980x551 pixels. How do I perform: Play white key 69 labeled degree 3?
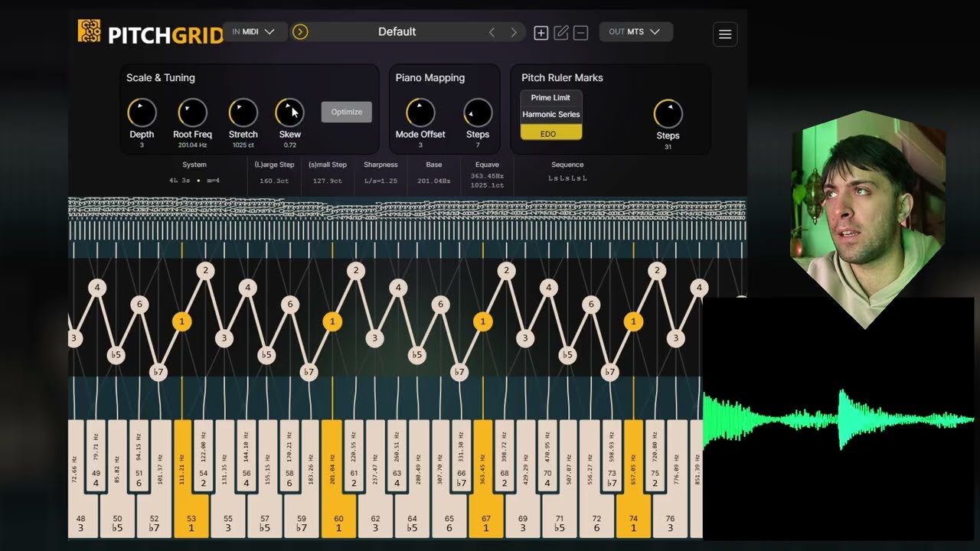click(522, 520)
